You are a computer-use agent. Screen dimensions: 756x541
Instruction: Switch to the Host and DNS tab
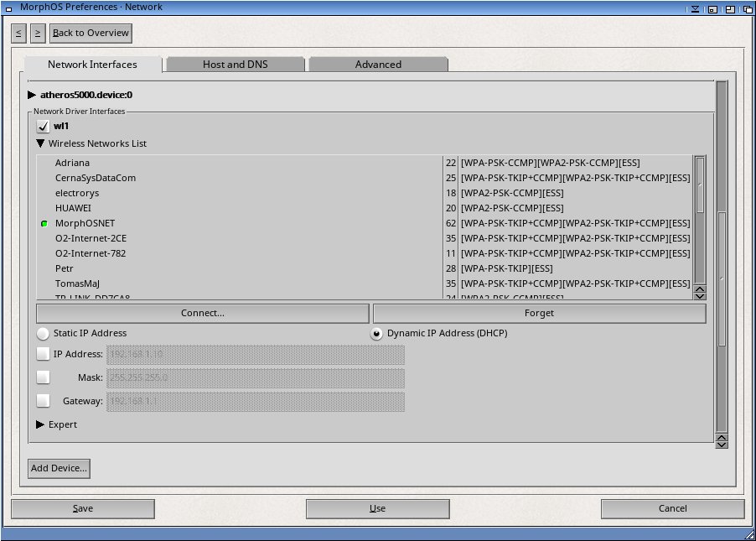pos(235,65)
